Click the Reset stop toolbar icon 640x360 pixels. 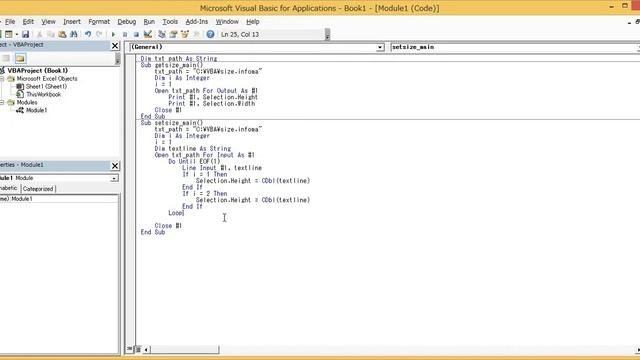pos(136,34)
